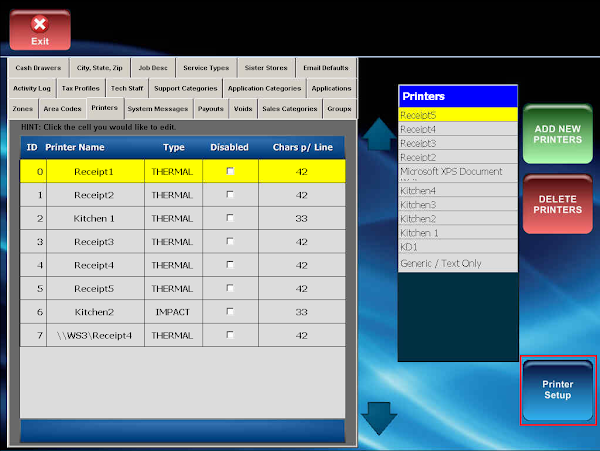Toggle Disabled checkbox for Kitchen 1
Viewport: 600px width, 451px height.
pos(230,218)
